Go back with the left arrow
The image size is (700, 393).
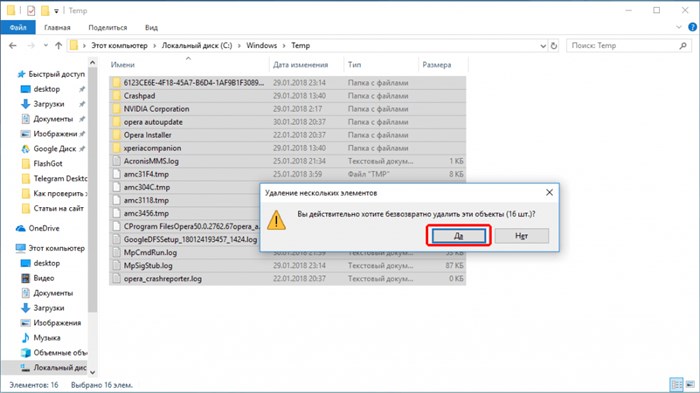pyautogui.click(x=12, y=46)
